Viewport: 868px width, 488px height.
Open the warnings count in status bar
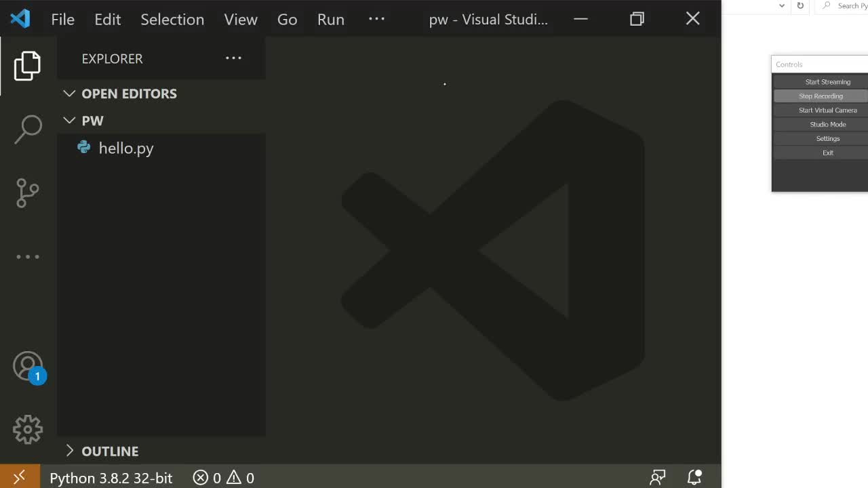pos(240,478)
